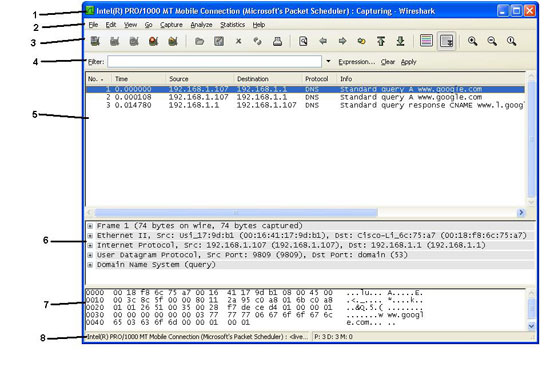The height and width of the screenshot is (383, 550).
Task: Click the packet list vertical scrollbar
Action: [x=531, y=139]
